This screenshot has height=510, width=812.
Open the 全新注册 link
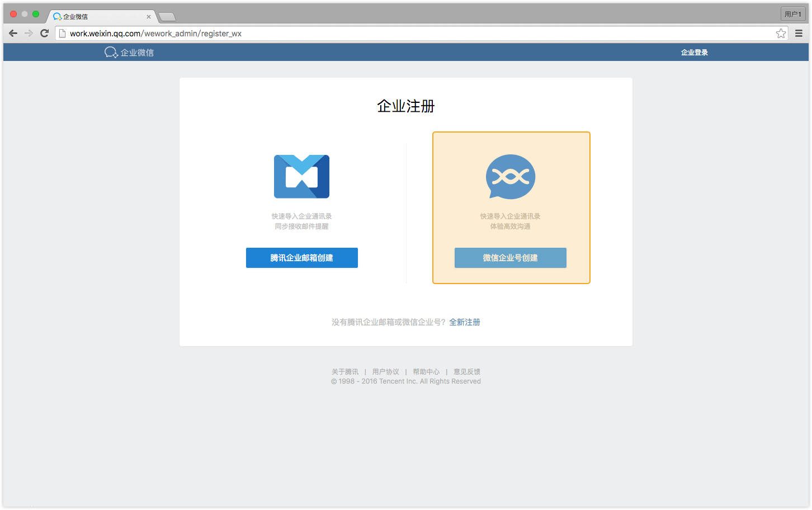click(x=465, y=322)
